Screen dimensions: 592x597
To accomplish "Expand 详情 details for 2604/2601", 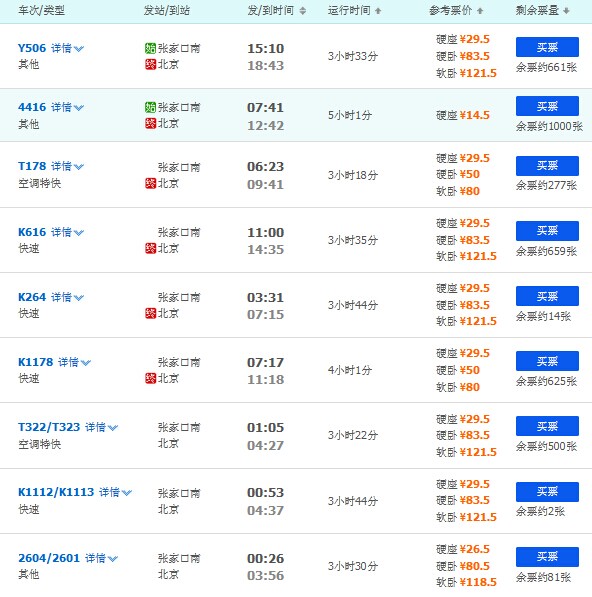I will [102, 558].
